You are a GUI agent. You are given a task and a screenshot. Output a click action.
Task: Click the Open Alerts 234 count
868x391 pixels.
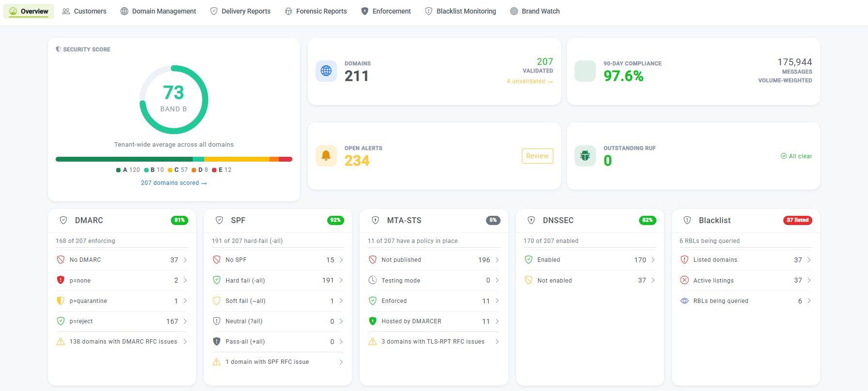[357, 161]
